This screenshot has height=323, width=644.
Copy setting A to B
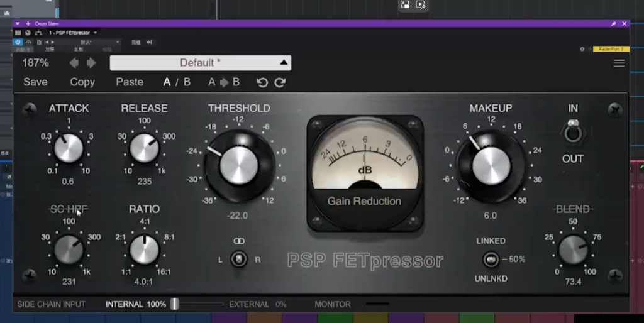224,82
